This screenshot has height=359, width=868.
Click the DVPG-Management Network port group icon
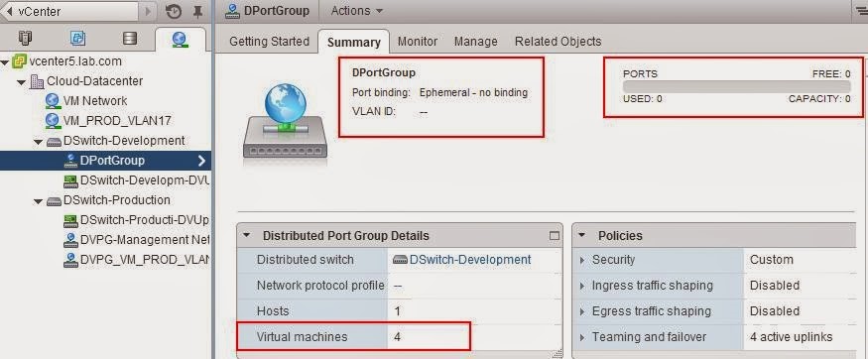pyautogui.click(x=70, y=240)
